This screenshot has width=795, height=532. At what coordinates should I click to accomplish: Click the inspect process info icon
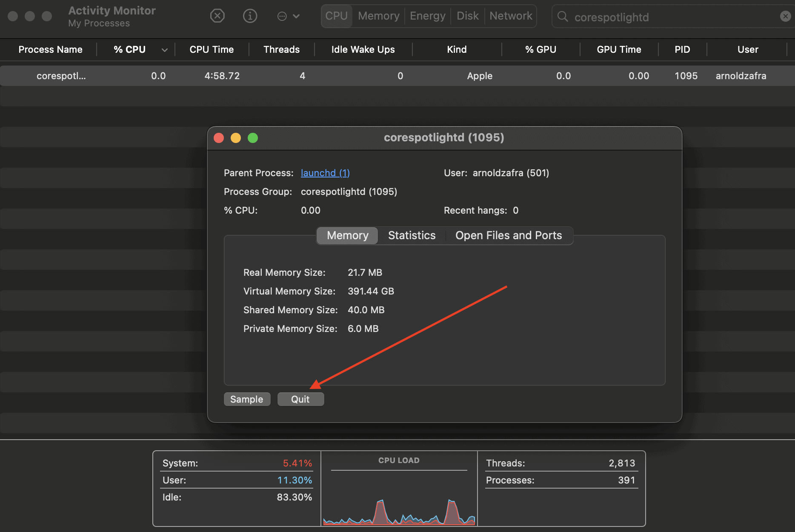(250, 16)
